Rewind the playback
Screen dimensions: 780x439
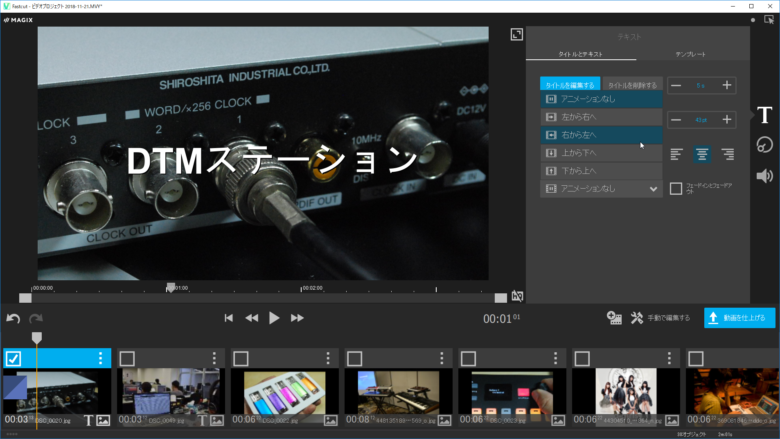click(252, 318)
